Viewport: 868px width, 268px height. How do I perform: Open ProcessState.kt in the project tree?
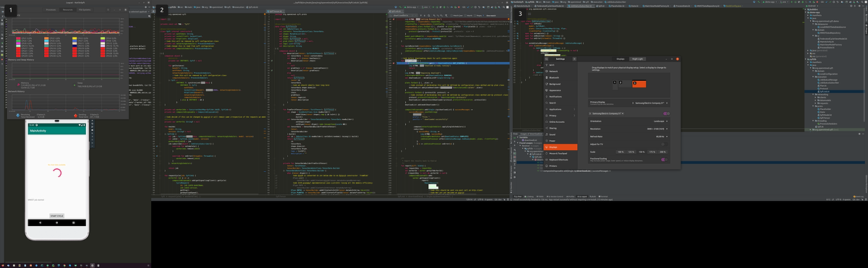(x=827, y=48)
